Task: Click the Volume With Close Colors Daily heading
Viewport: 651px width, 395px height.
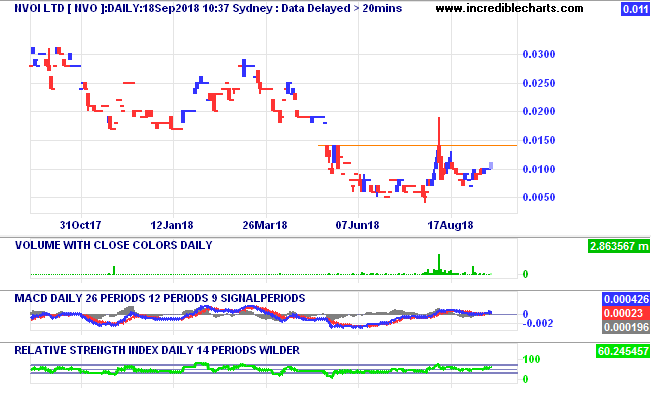Action: [114, 245]
